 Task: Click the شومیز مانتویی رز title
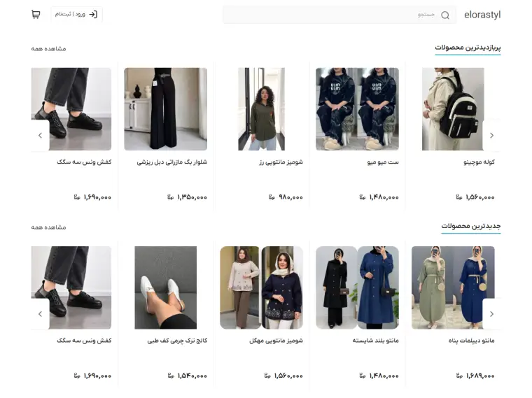(x=281, y=162)
